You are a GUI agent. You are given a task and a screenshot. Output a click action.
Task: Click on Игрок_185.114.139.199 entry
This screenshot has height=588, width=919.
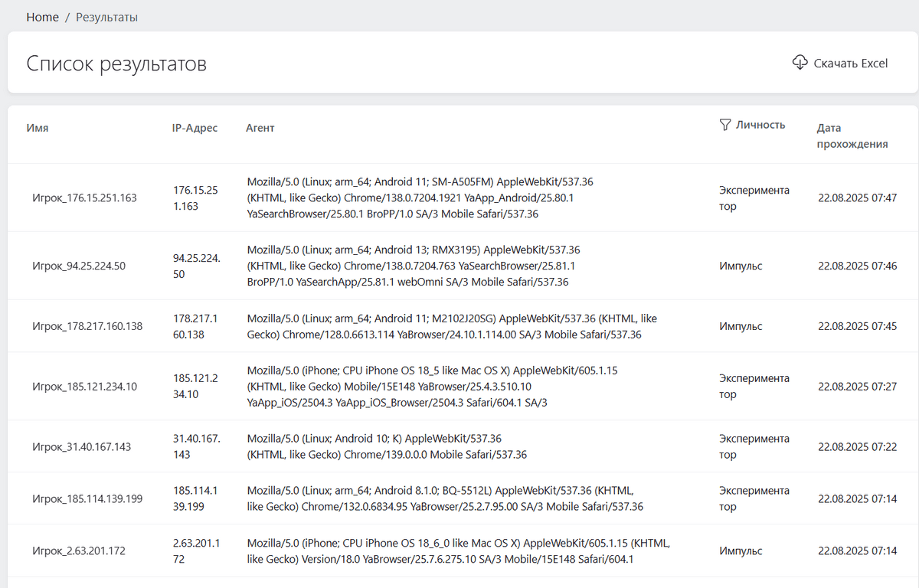[x=87, y=498]
